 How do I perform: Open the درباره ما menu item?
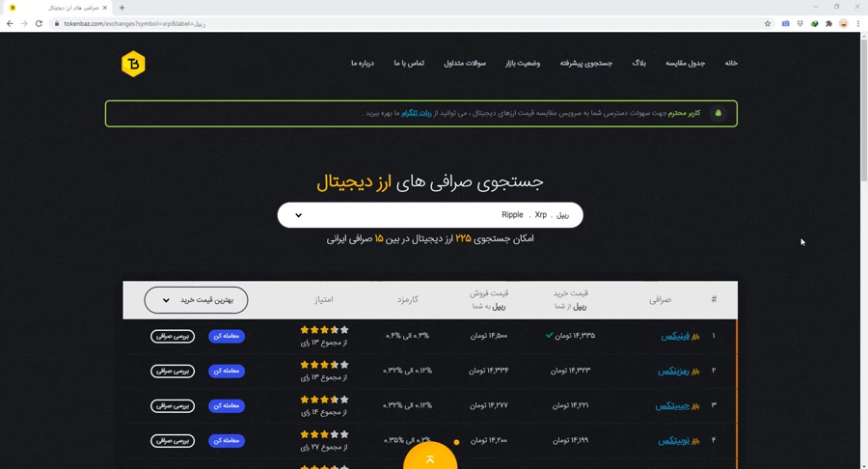click(x=362, y=63)
